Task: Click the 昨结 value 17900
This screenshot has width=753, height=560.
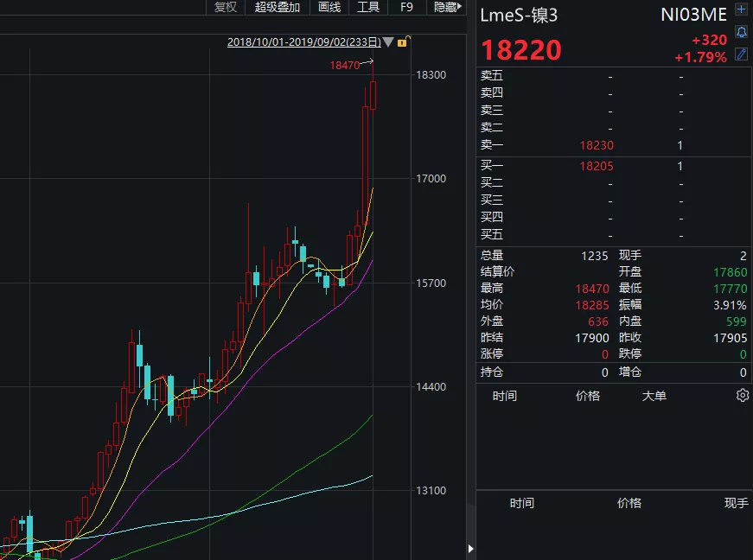Action: pos(592,338)
